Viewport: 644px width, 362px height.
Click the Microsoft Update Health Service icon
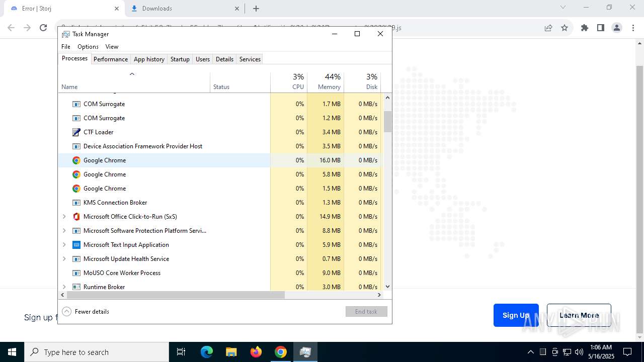pyautogui.click(x=76, y=259)
